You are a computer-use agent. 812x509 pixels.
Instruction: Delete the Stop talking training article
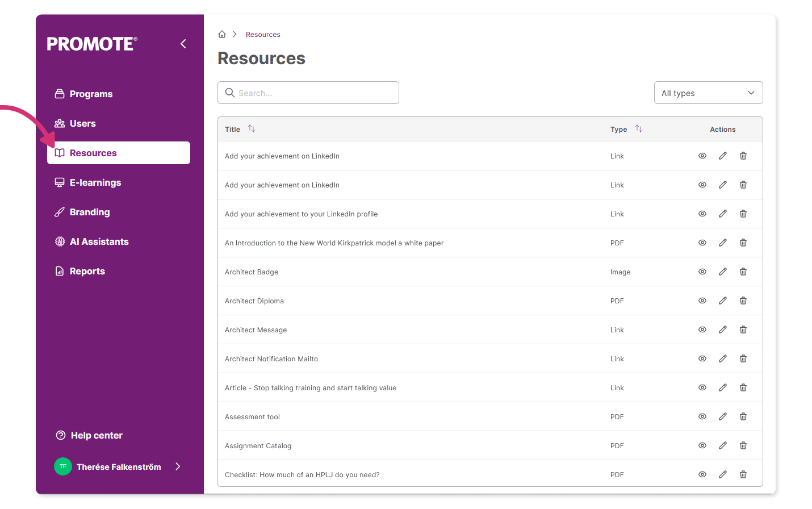pyautogui.click(x=743, y=387)
